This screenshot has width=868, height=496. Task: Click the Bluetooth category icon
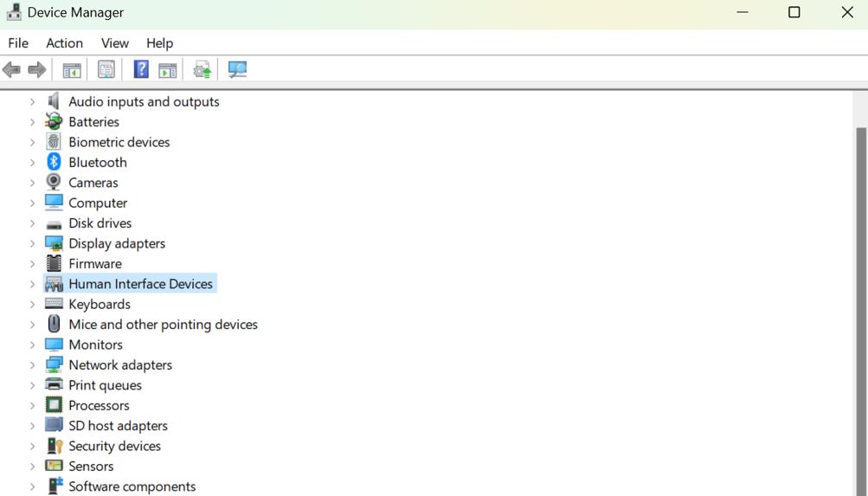[x=54, y=162]
